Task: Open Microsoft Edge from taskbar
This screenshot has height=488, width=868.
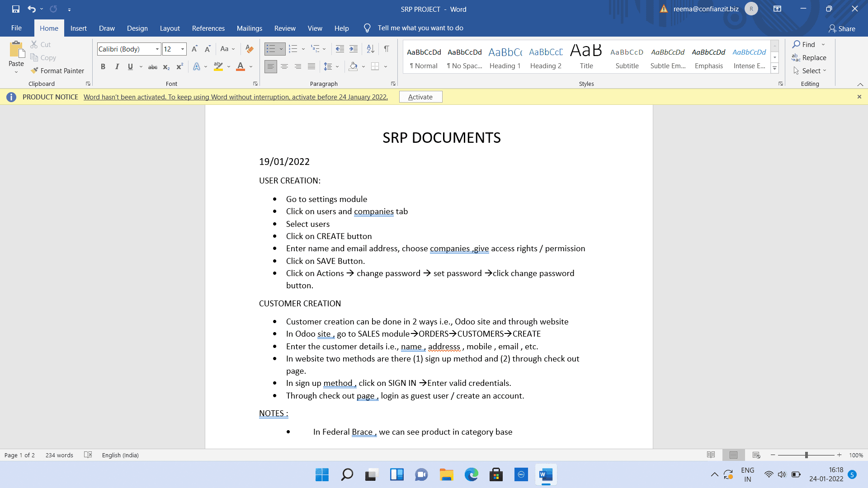Action: [472, 475]
